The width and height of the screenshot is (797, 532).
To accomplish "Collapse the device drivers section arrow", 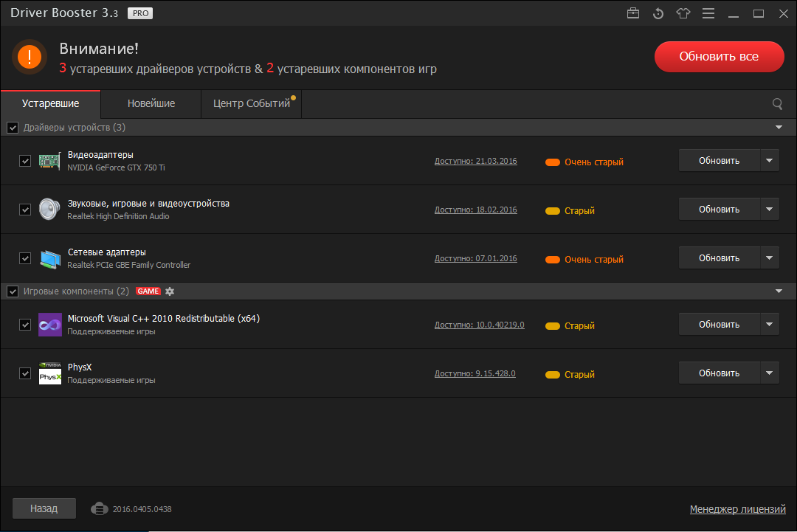I will click(779, 127).
